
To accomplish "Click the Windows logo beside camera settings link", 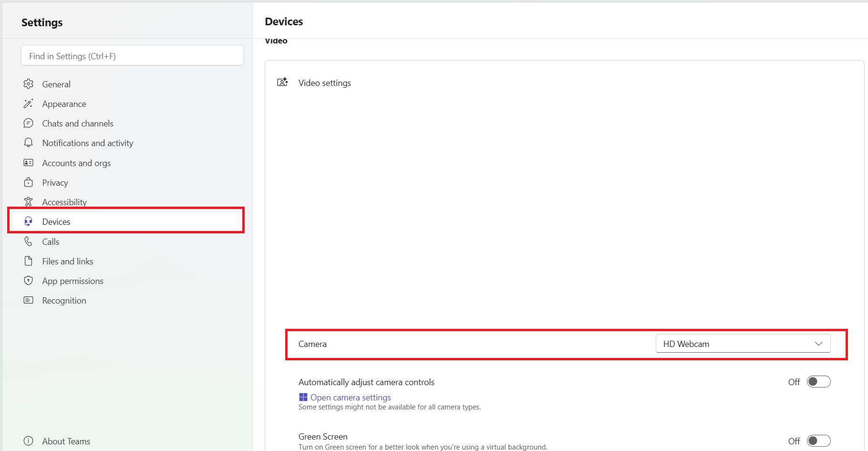I will click(303, 397).
